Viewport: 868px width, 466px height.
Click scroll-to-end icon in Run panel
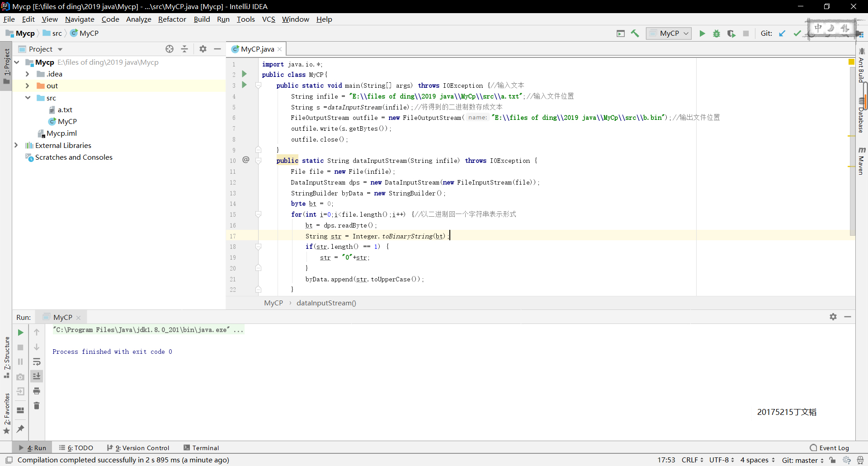tap(37, 376)
